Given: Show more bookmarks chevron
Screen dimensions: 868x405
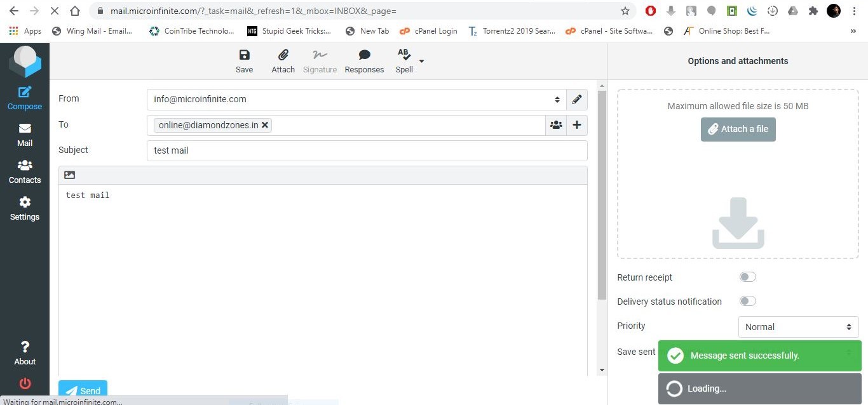Looking at the screenshot, I should 853,30.
